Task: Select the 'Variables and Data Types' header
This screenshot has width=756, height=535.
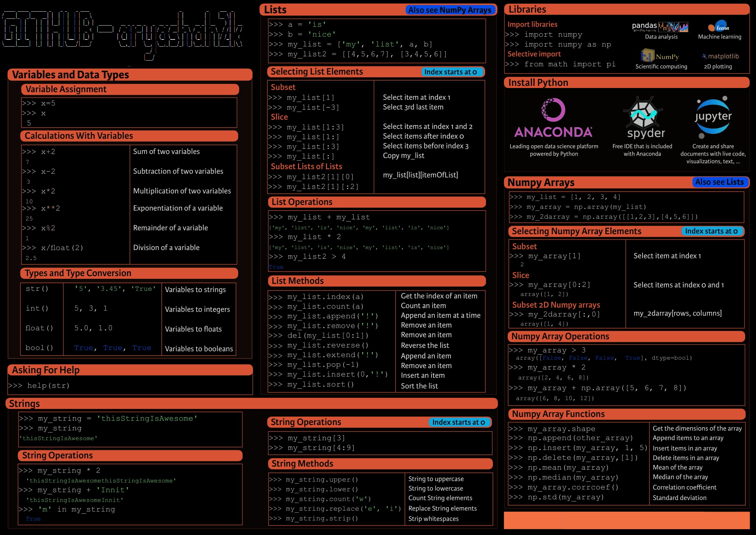Action: 130,75
